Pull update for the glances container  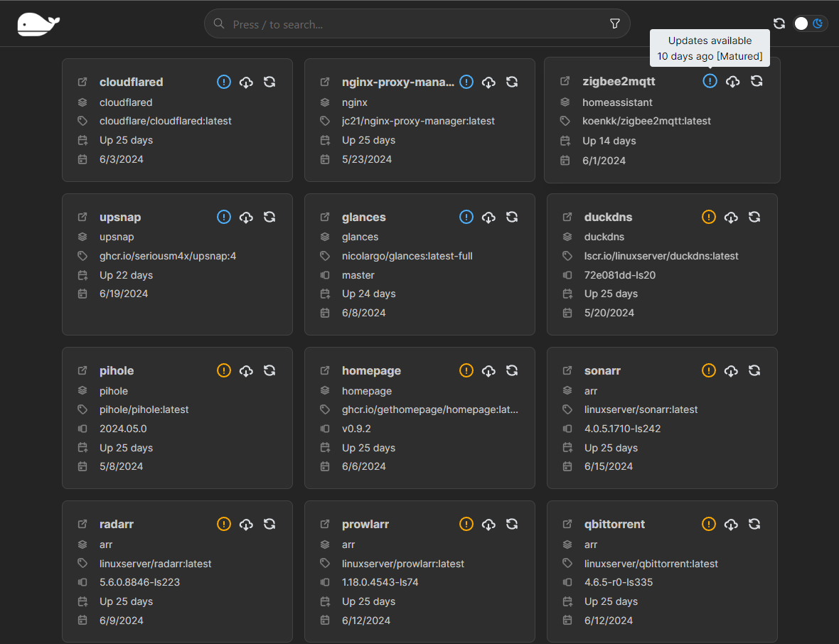tap(488, 217)
